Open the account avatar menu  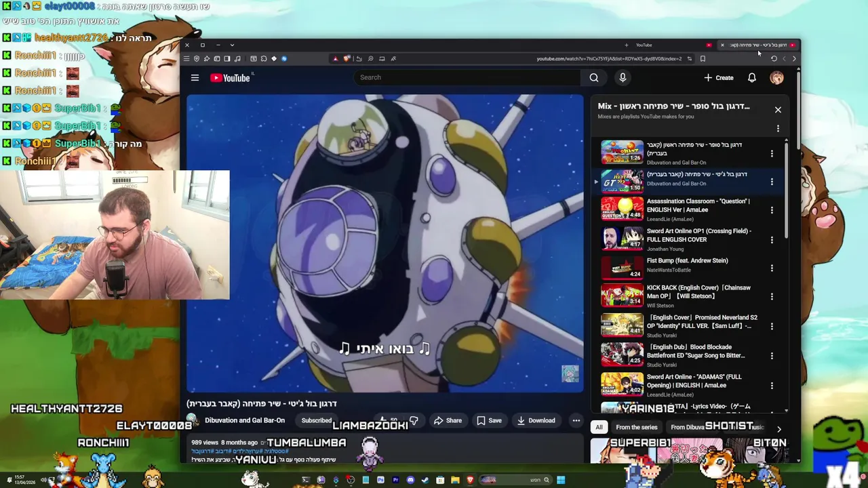click(776, 78)
